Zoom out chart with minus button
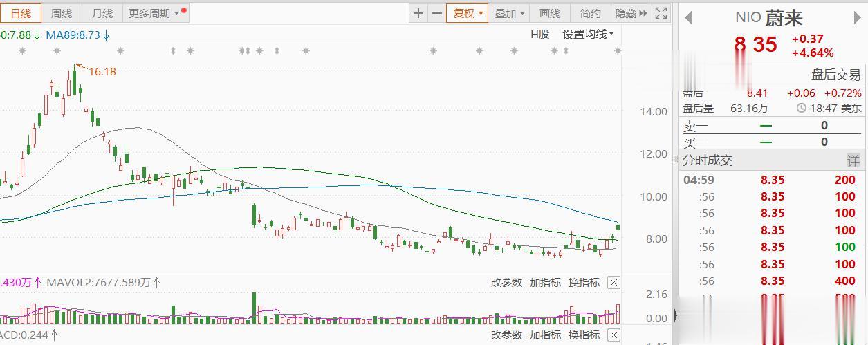868x345 pixels. pyautogui.click(x=437, y=13)
